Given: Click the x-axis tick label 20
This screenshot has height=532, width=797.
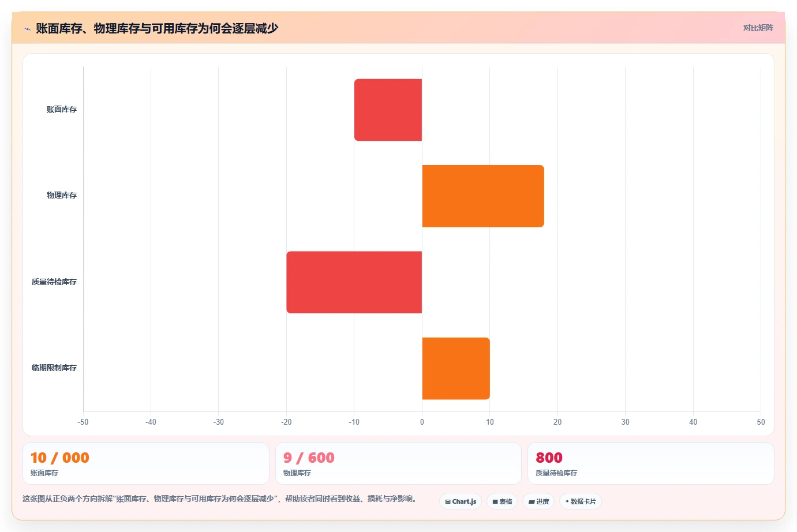Looking at the screenshot, I should [557, 422].
